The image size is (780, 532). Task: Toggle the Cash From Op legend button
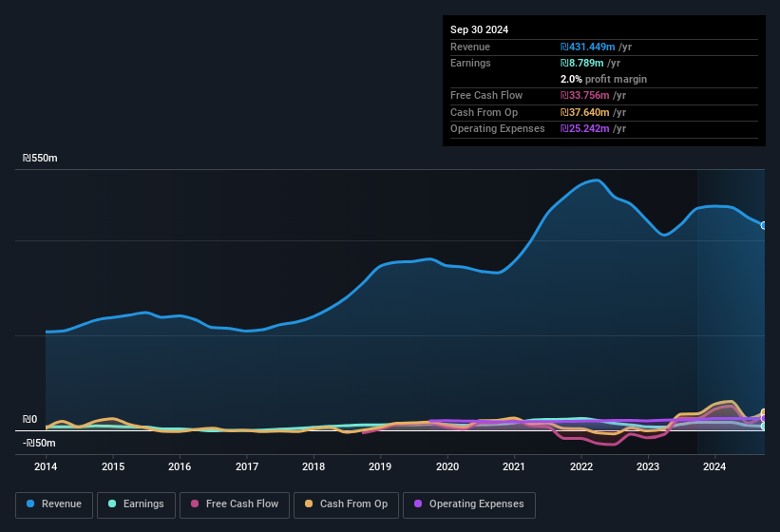click(x=346, y=504)
